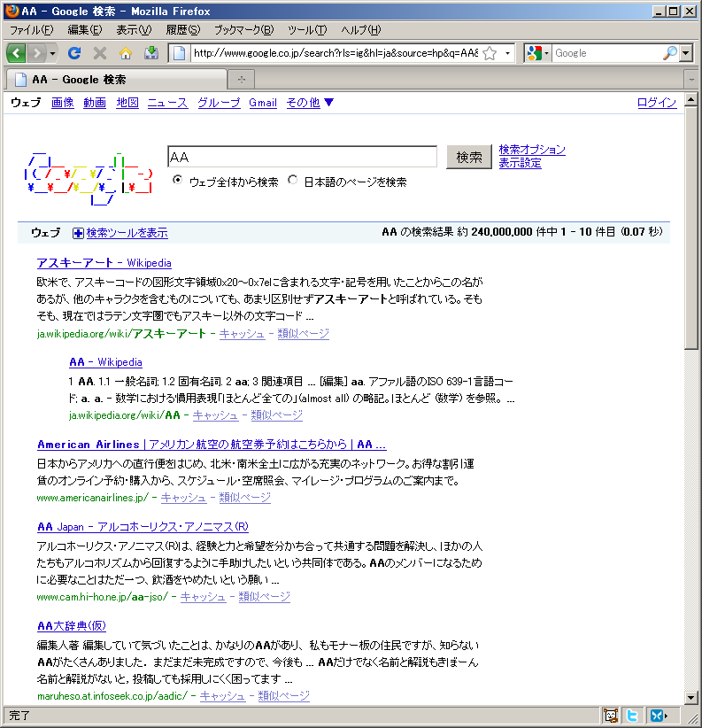Click the magnifying glass search icon
The image size is (702, 728).
(x=669, y=53)
